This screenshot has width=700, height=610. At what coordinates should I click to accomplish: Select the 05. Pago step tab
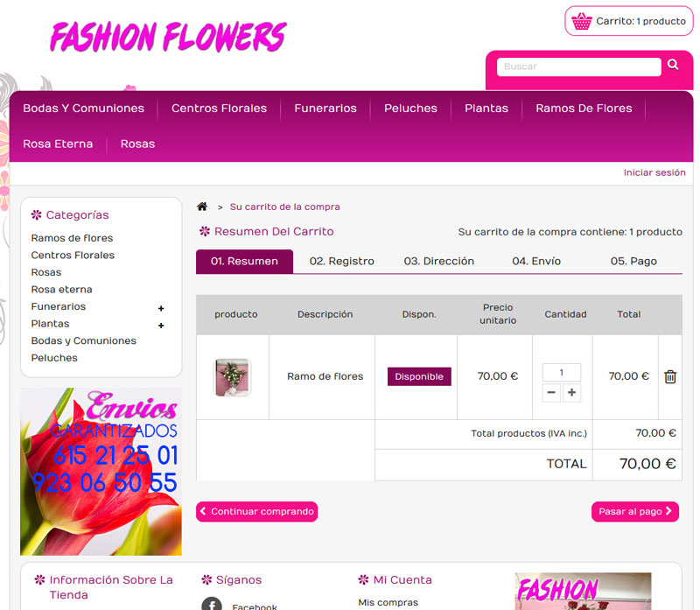click(633, 261)
